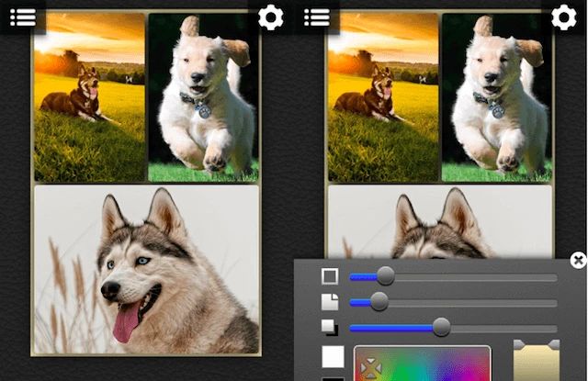This screenshot has height=381, width=588.
Task: Select the white color swatch
Action: pyautogui.click(x=333, y=357)
